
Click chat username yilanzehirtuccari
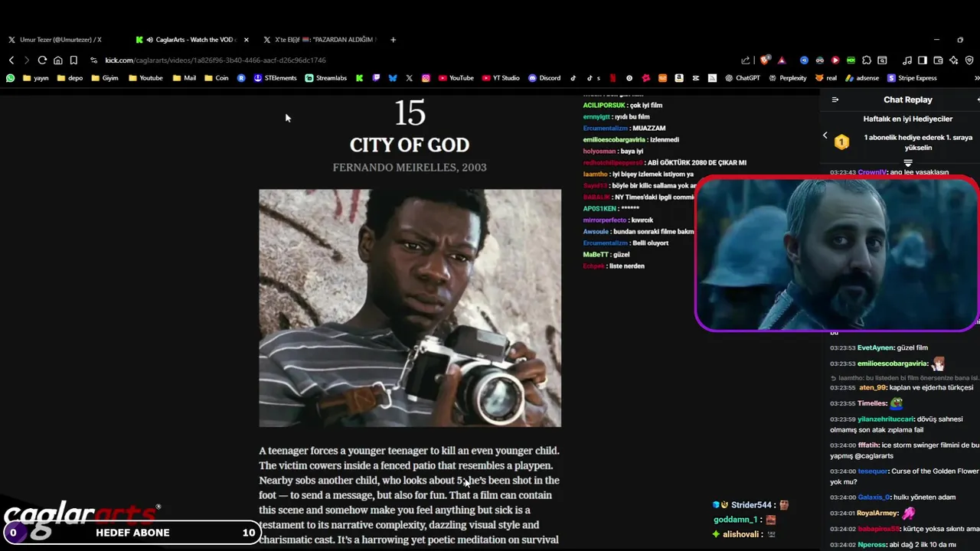[x=886, y=419]
